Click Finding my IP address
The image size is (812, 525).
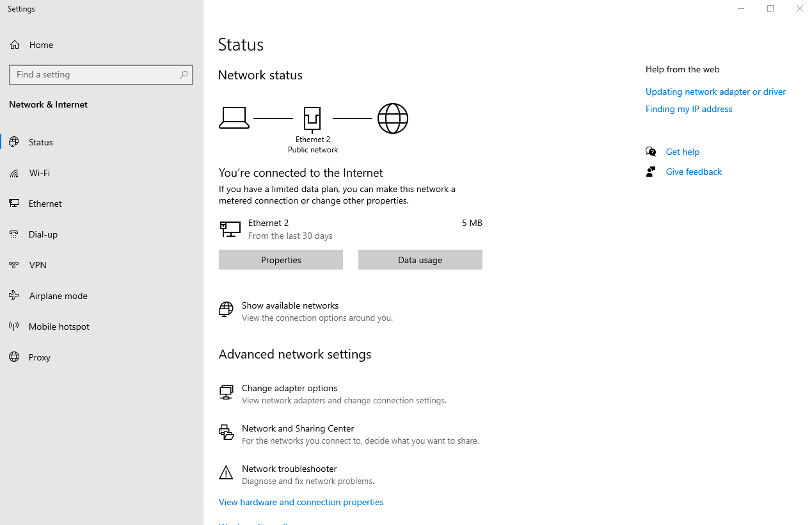(689, 109)
